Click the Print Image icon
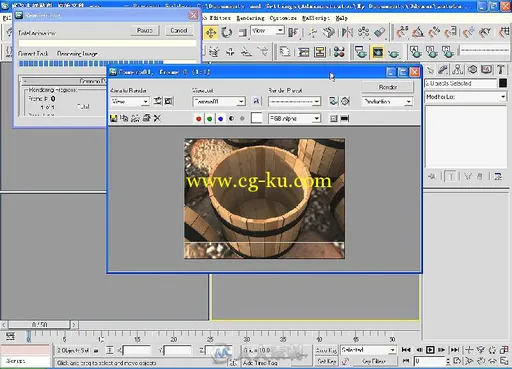The image size is (512, 369). click(x=146, y=118)
